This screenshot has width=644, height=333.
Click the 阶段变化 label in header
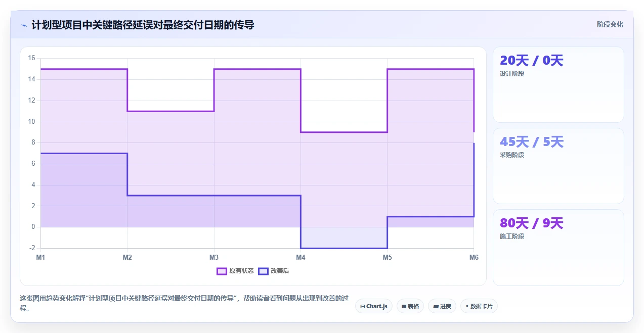pos(610,24)
